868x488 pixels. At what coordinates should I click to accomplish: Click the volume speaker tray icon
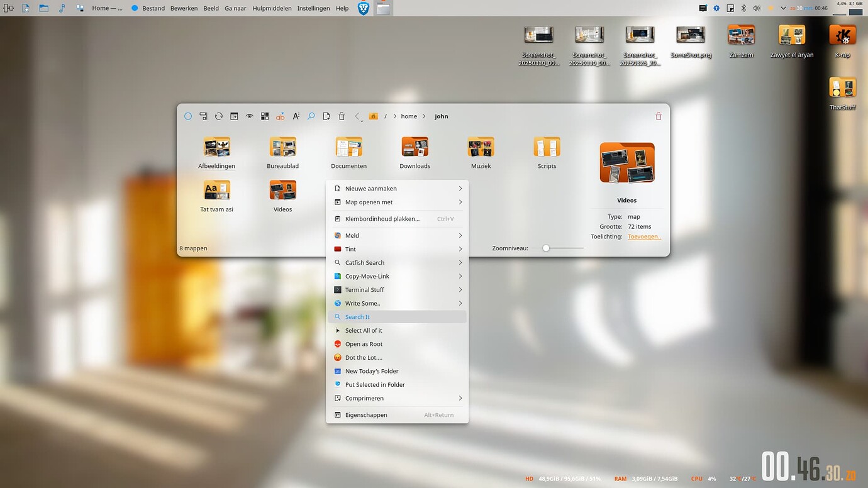[x=757, y=8]
